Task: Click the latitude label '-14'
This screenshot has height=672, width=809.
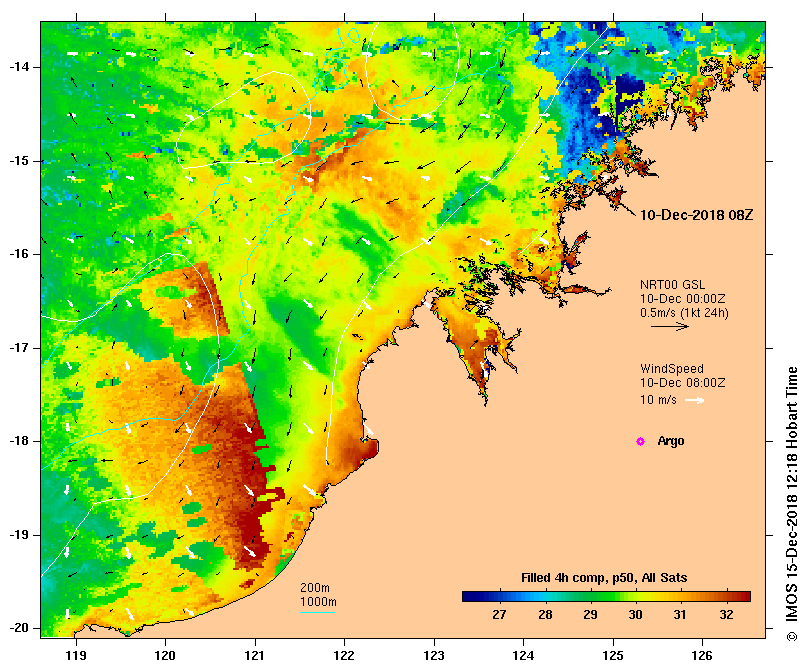Action: tap(19, 67)
